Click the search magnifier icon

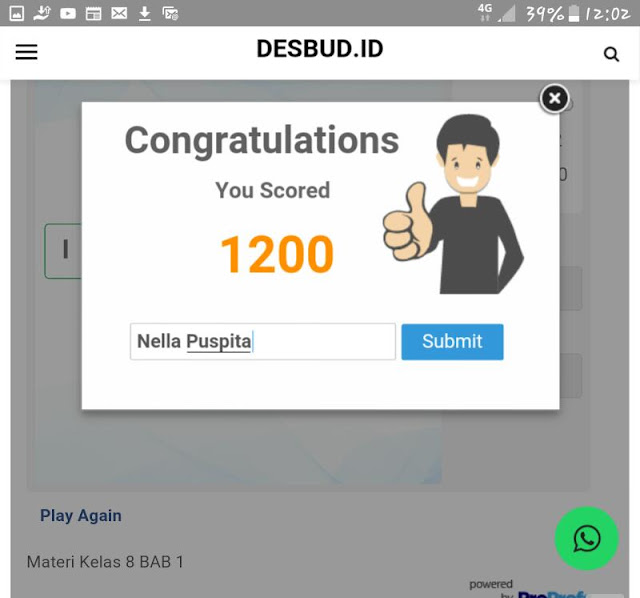click(611, 54)
